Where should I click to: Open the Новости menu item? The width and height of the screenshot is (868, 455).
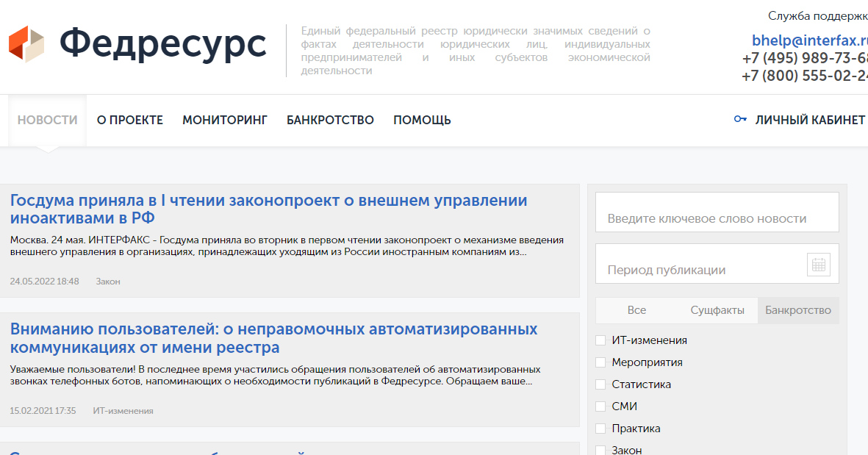(48, 120)
